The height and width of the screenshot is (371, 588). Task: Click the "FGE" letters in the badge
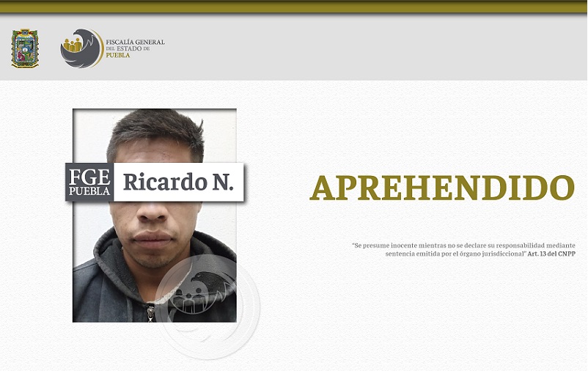(x=89, y=177)
